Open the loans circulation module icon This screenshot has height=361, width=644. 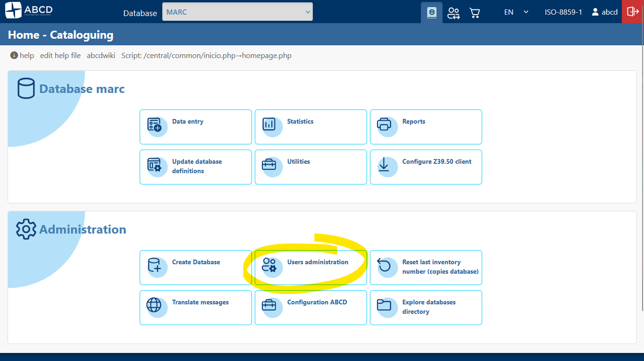[x=453, y=13]
